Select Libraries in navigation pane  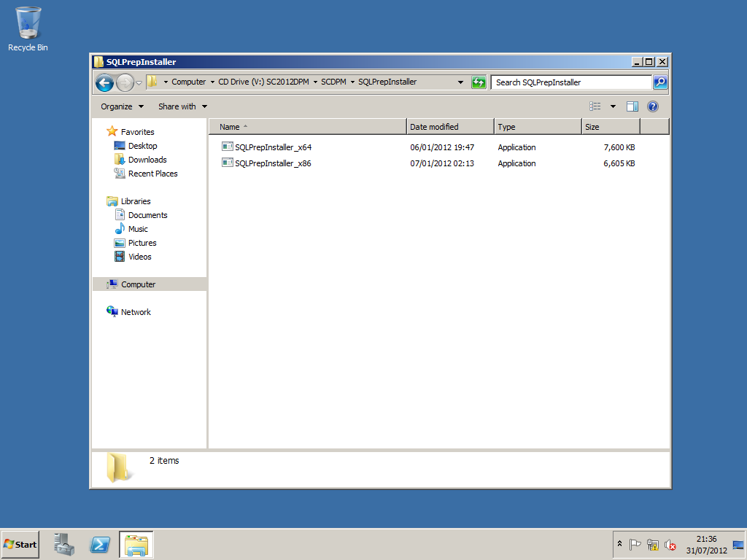point(136,201)
